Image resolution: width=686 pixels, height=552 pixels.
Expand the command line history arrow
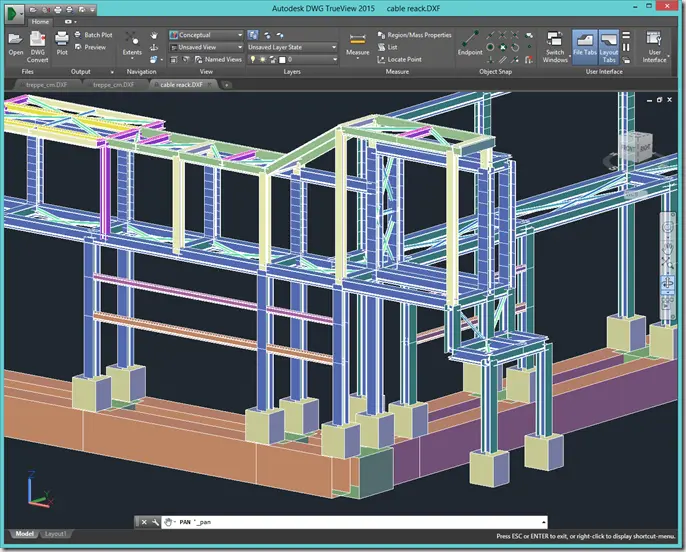pyautogui.click(x=544, y=522)
